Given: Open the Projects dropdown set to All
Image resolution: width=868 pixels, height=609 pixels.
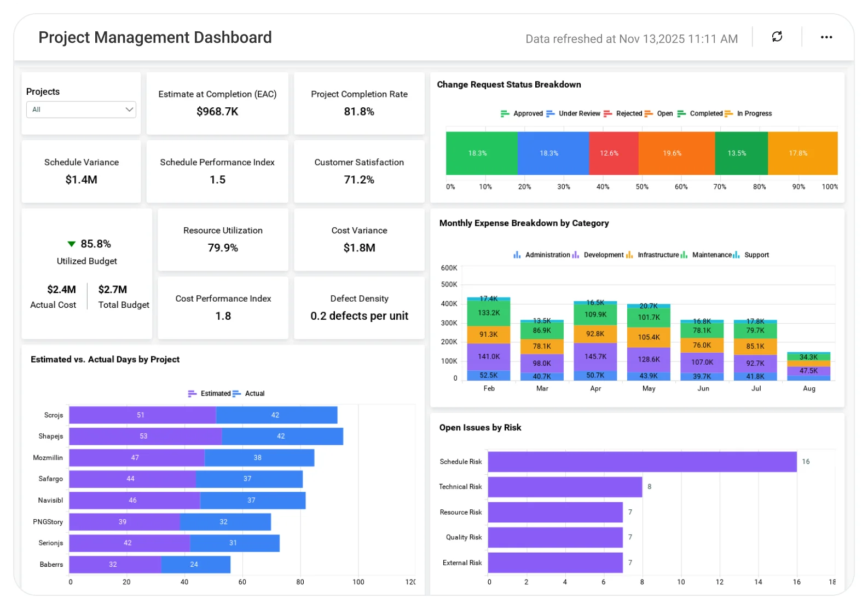Looking at the screenshot, I should click(81, 110).
